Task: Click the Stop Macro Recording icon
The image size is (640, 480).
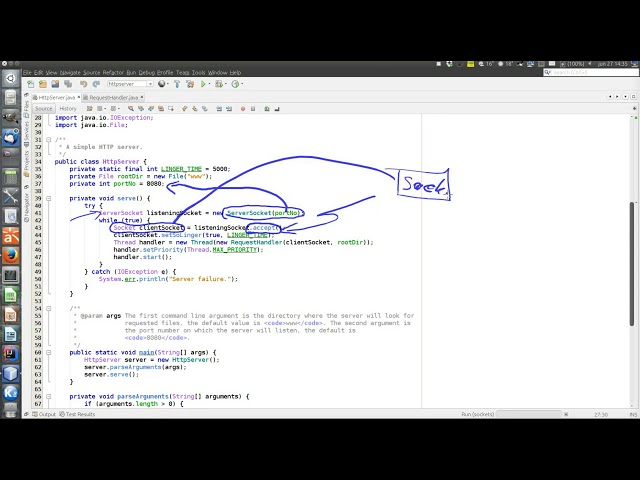Action: [x=253, y=109]
